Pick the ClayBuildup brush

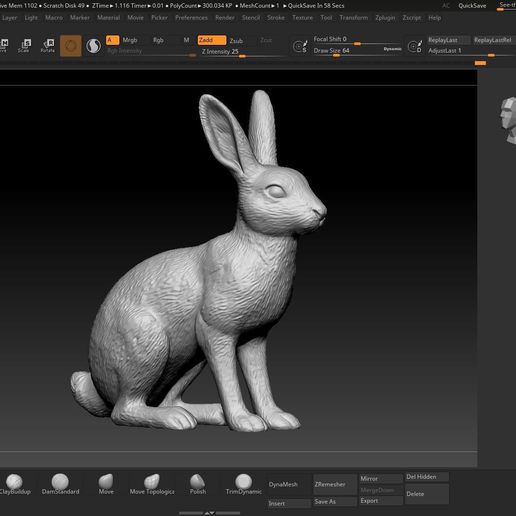point(14,484)
